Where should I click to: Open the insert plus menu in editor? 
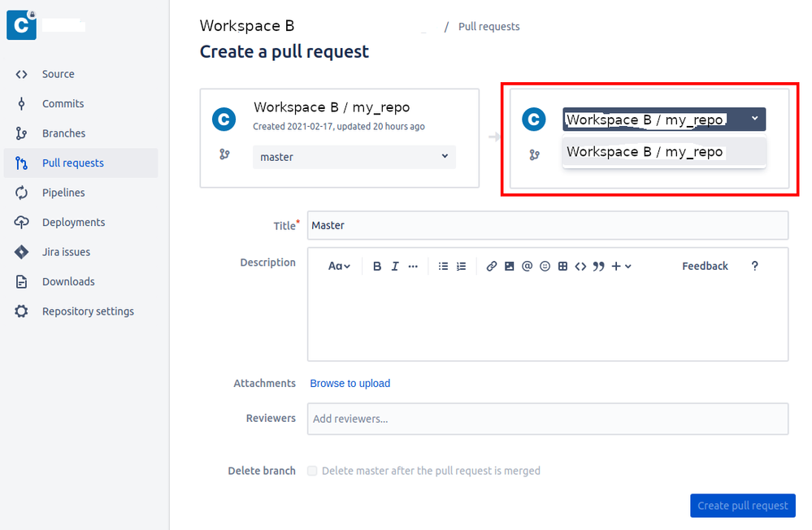click(x=621, y=267)
